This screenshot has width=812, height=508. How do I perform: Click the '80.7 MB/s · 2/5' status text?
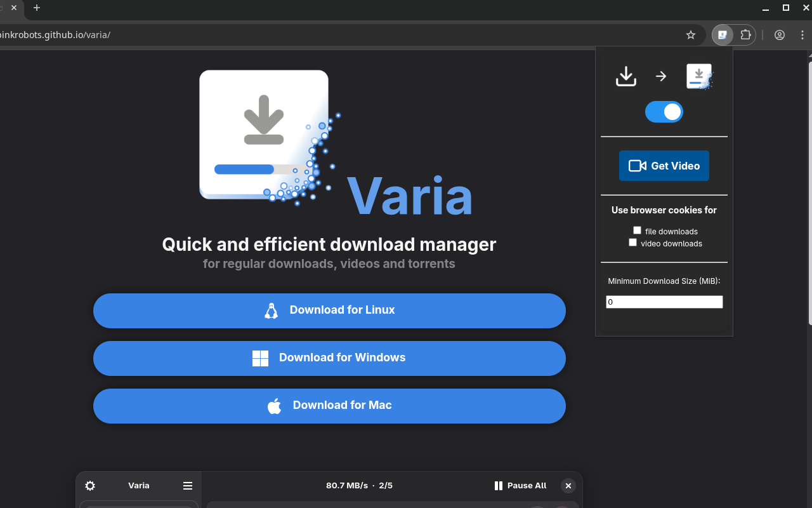tap(359, 486)
